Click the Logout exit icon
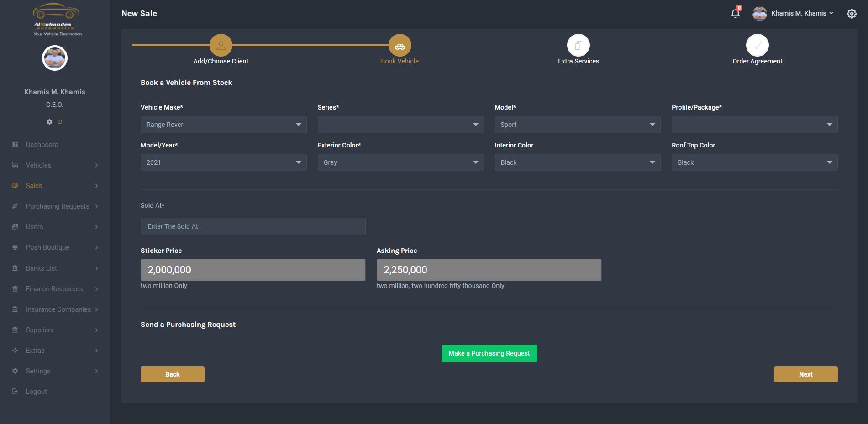Viewport: 868px width, 424px height. point(15,392)
